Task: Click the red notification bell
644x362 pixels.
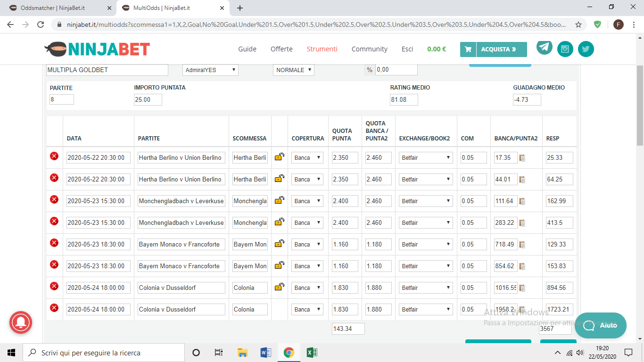Action: [21, 323]
